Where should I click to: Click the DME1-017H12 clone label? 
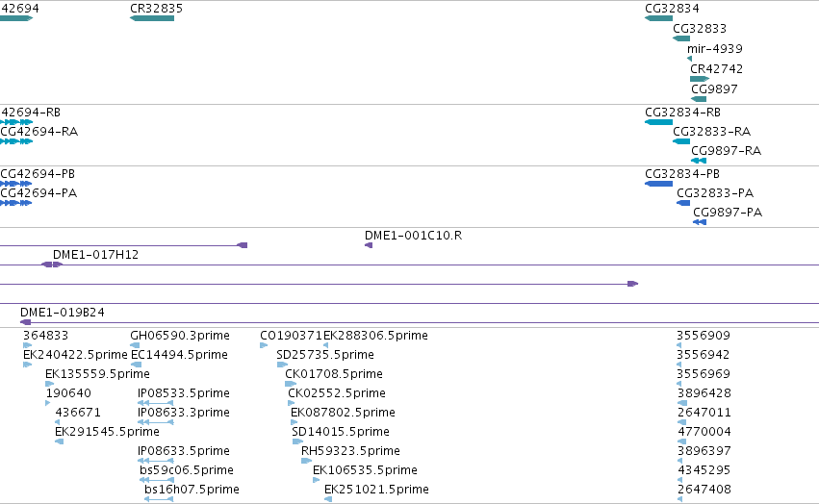coord(95,255)
